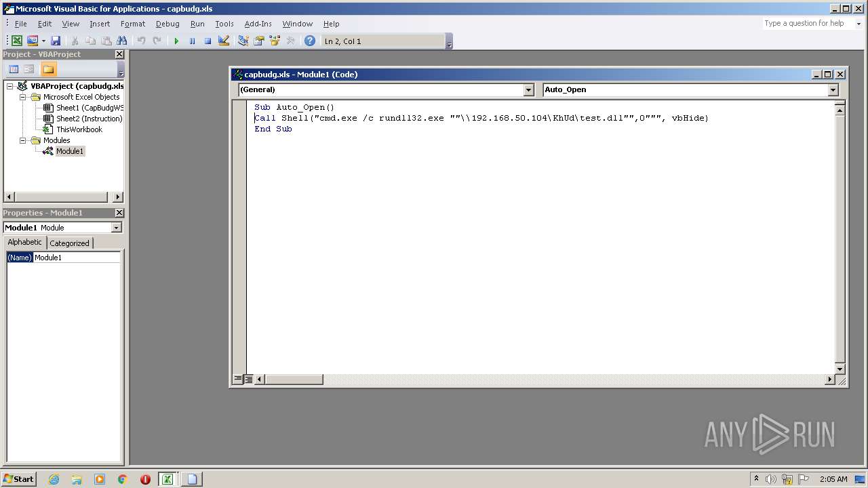Click View Code icon in Project panel

[14, 69]
